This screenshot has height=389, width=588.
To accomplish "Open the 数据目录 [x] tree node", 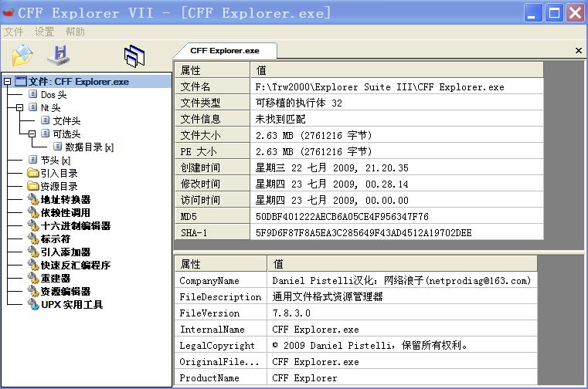I will 90,147.
